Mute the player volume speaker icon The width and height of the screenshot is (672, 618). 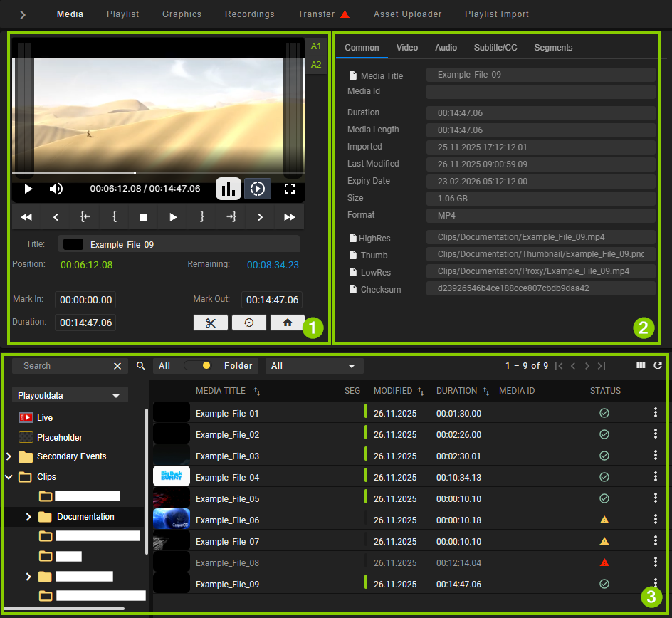56,189
